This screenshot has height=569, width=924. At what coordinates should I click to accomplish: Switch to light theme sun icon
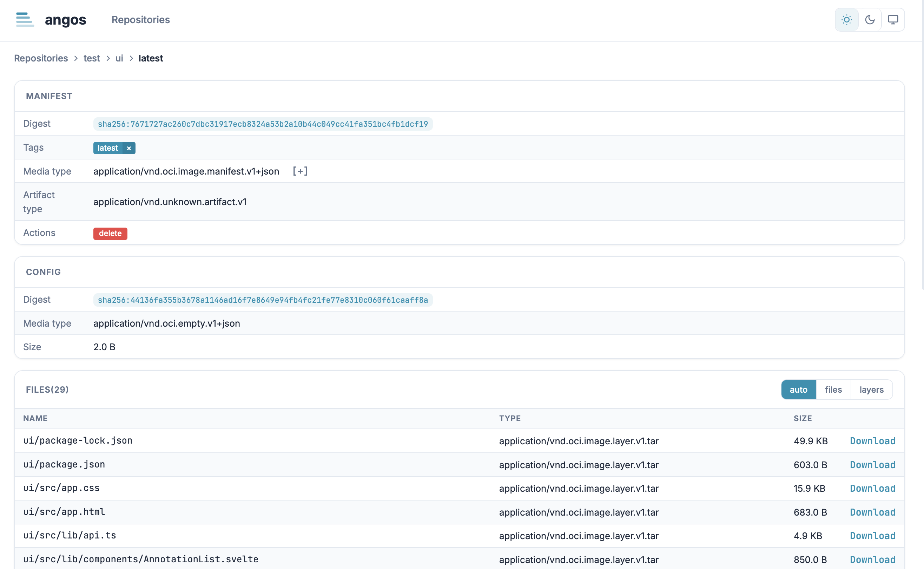coord(846,20)
